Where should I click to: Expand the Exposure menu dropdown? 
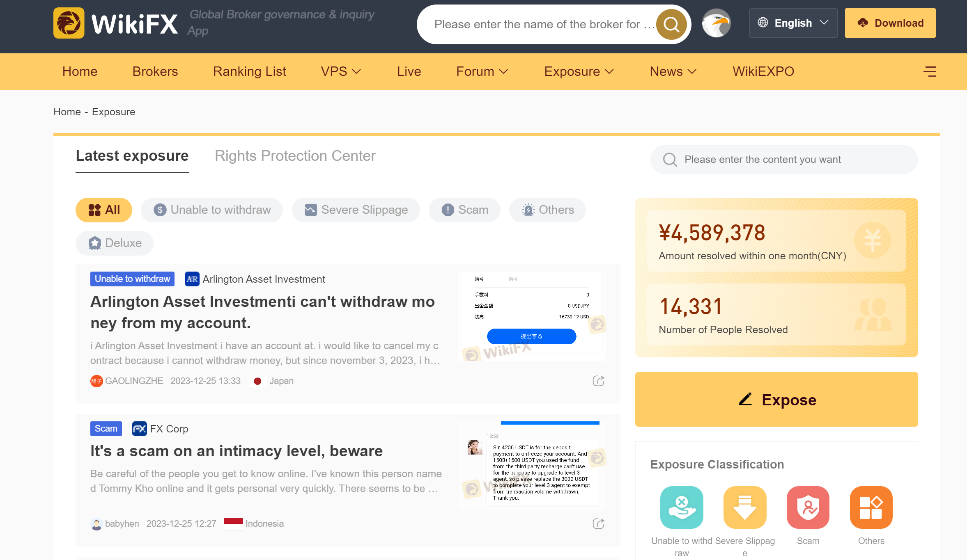pyautogui.click(x=579, y=72)
